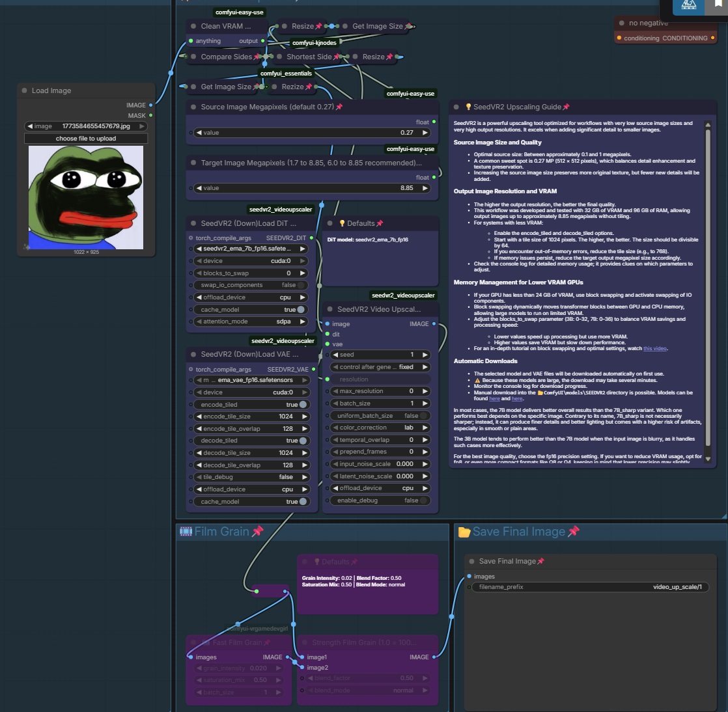Click the bookmark icon at top right
The height and width of the screenshot is (712, 728).
pyautogui.click(x=718, y=4)
